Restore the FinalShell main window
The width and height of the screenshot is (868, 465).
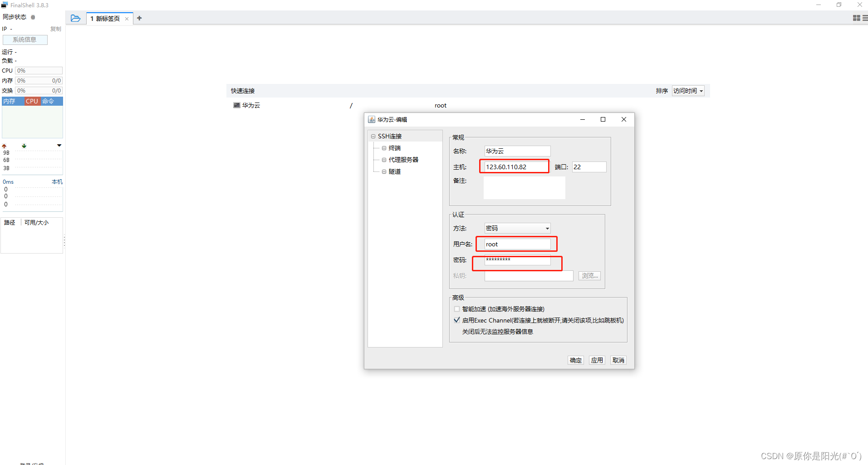click(x=839, y=5)
